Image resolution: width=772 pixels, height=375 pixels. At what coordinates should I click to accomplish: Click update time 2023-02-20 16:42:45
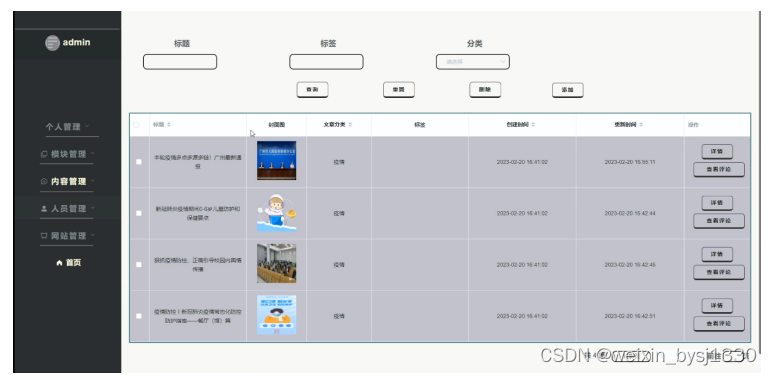coord(630,265)
